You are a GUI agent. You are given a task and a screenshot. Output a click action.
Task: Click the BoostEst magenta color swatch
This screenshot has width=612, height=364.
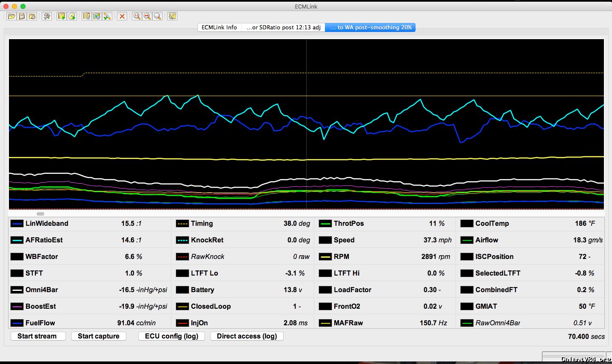tap(17, 307)
